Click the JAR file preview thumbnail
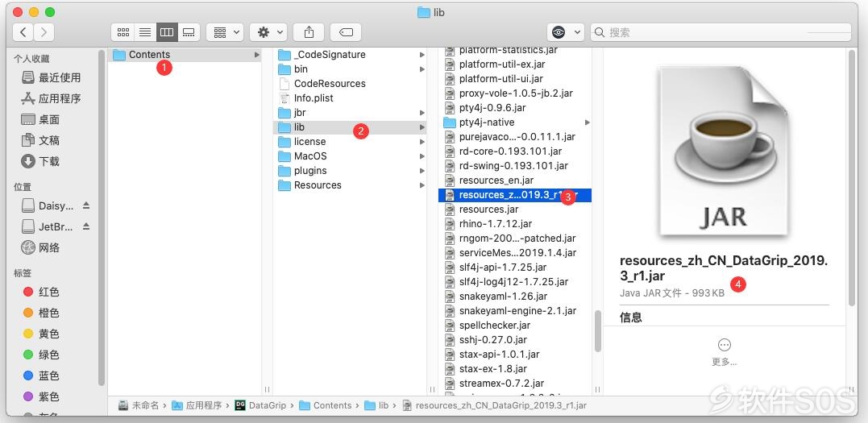868x423 pixels. click(724, 151)
